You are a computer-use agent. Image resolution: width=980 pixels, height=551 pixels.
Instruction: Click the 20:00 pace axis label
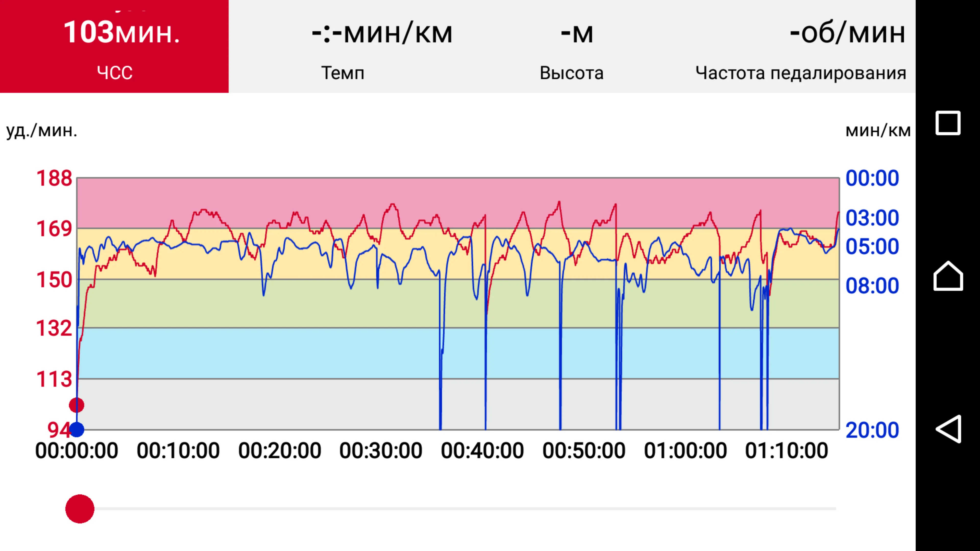coord(872,430)
